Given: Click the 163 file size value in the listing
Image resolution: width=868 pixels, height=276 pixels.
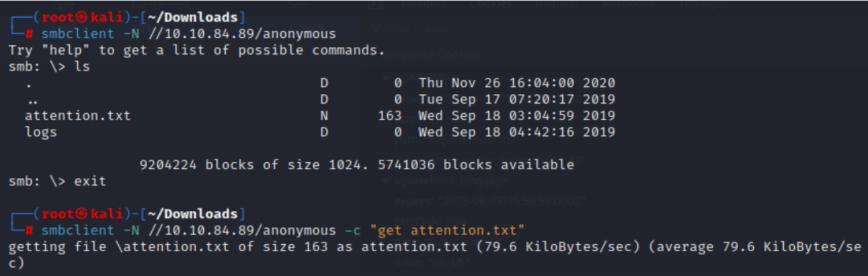Looking at the screenshot, I should click(390, 116).
